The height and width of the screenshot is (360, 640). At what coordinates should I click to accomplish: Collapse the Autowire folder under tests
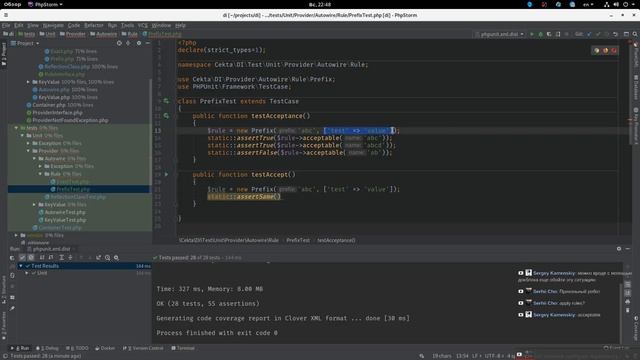34,158
